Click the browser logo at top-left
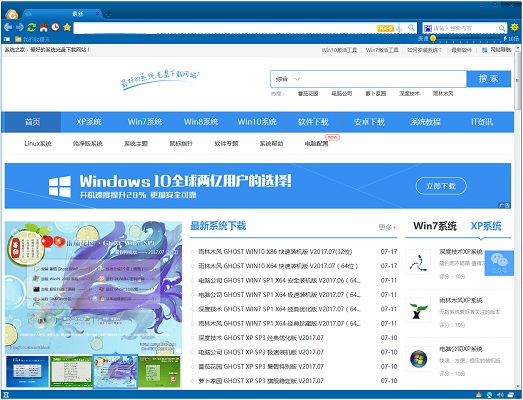Screen dimensions: 523x400 12,14
